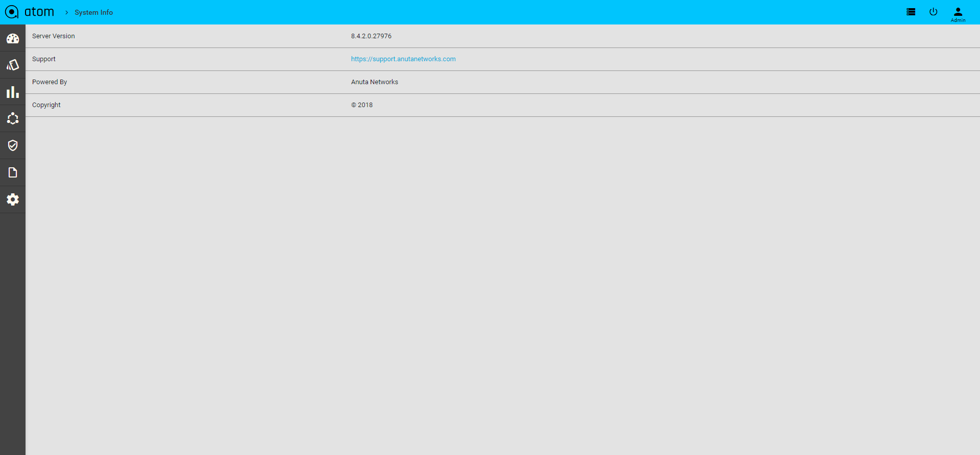Select version value 8.4.2.0.27976
The height and width of the screenshot is (455, 980).
tap(371, 36)
